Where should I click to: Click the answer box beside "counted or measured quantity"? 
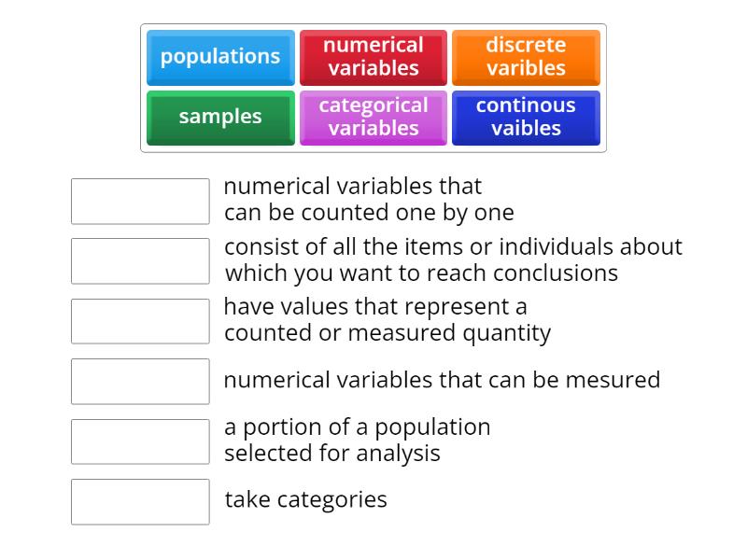140,320
